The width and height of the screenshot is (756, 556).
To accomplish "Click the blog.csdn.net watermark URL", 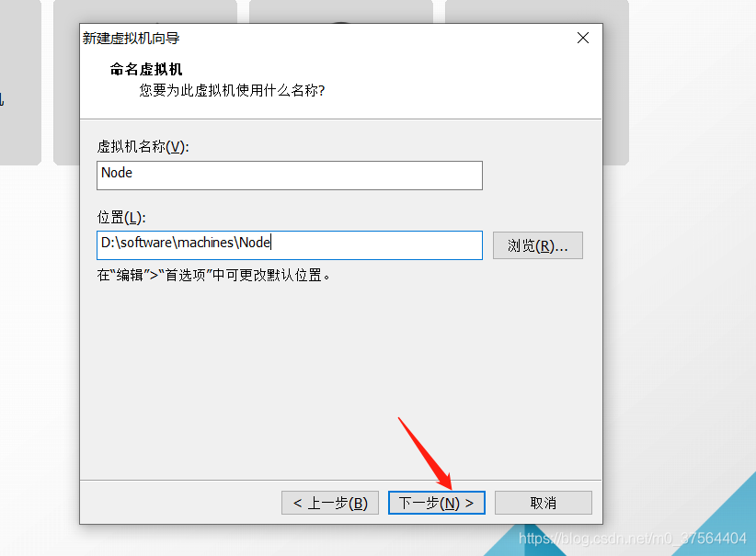I will coord(633,539).
